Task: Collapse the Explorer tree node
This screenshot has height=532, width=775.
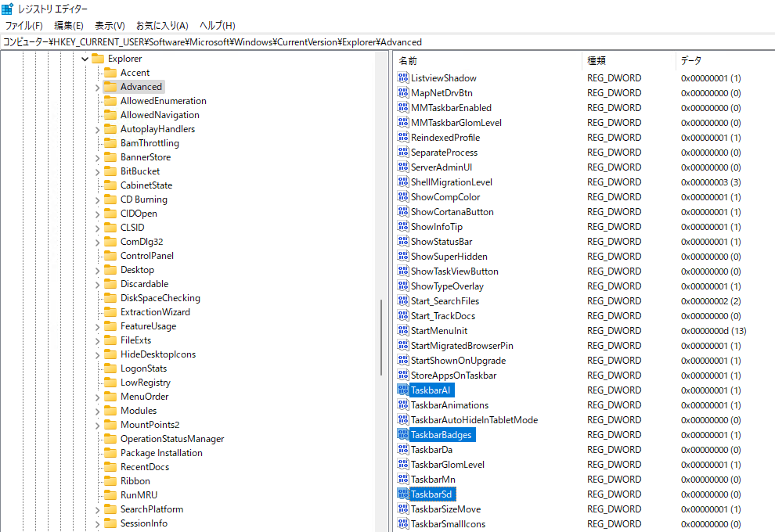Action: click(85, 59)
